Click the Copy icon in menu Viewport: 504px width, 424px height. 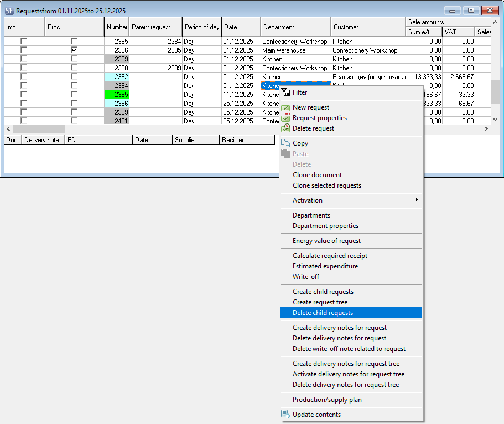point(285,143)
